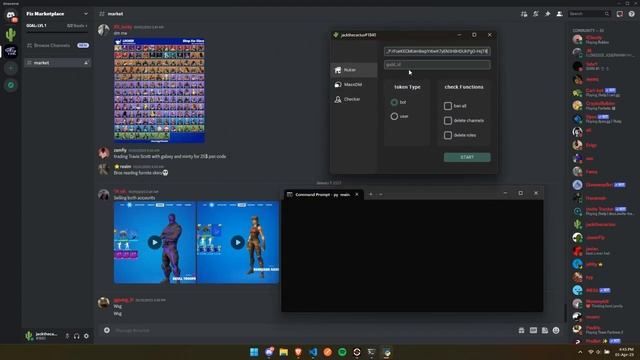Select the market channel in sidebar

point(58,63)
